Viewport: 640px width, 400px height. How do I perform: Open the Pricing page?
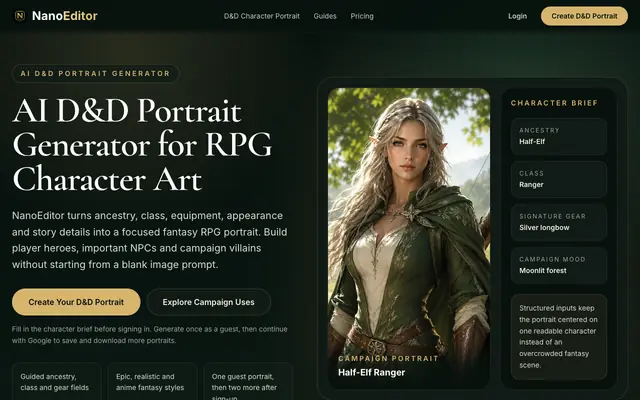[362, 16]
